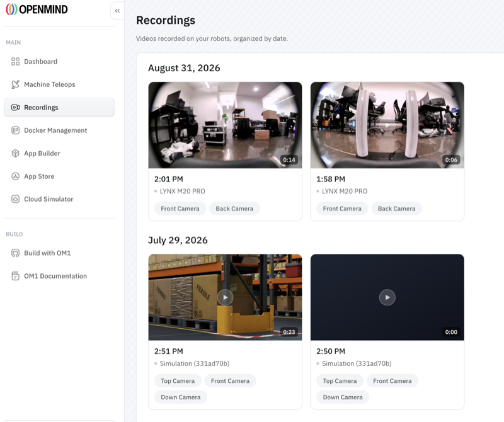Click Simulation (331ad70b) under 2:51 PM

[x=195, y=363]
